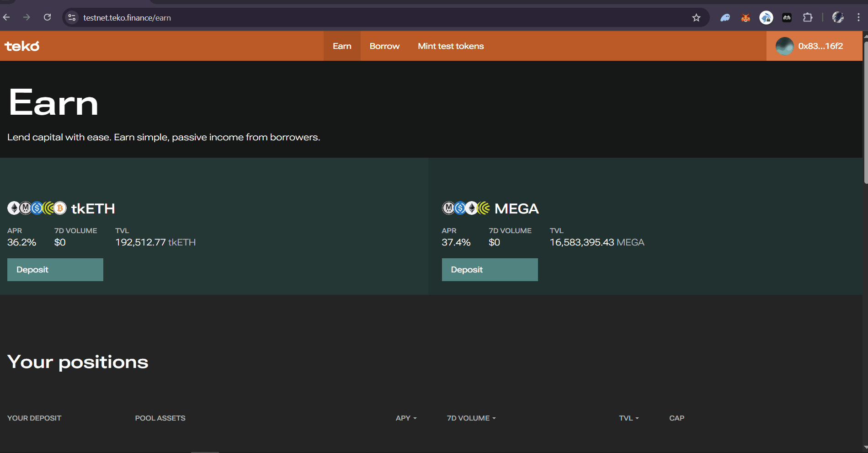The image size is (868, 453).
Task: Click the M coin icon in MEGA pool
Action: tap(449, 208)
